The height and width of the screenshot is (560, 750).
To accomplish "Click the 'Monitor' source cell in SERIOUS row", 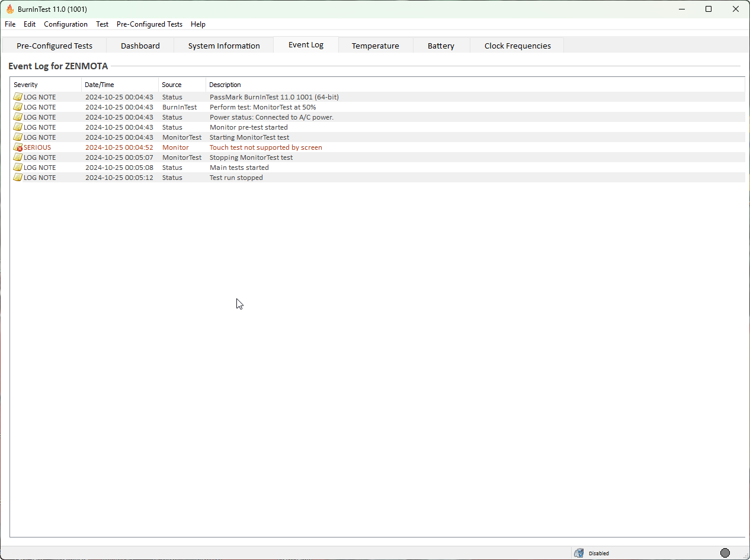I will coord(175,147).
